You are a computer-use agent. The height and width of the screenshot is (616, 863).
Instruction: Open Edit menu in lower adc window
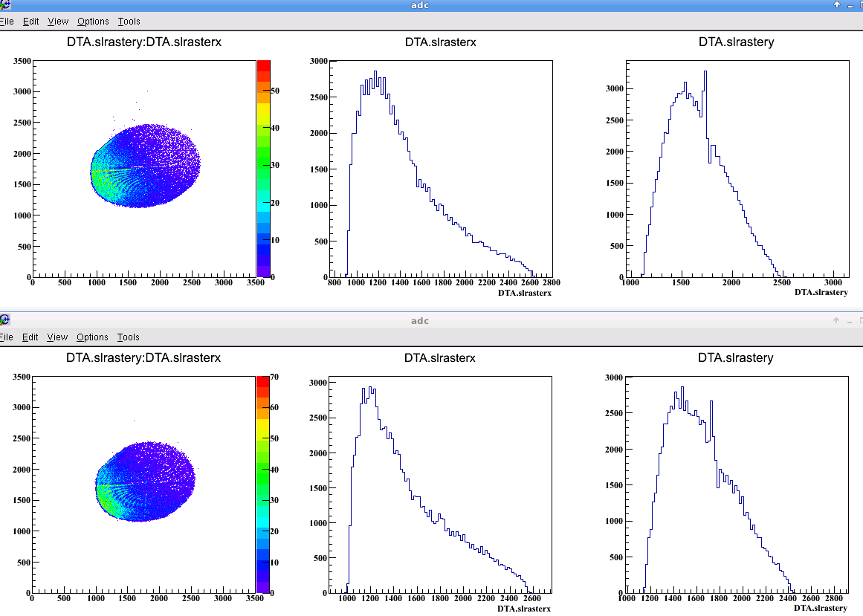pos(30,337)
